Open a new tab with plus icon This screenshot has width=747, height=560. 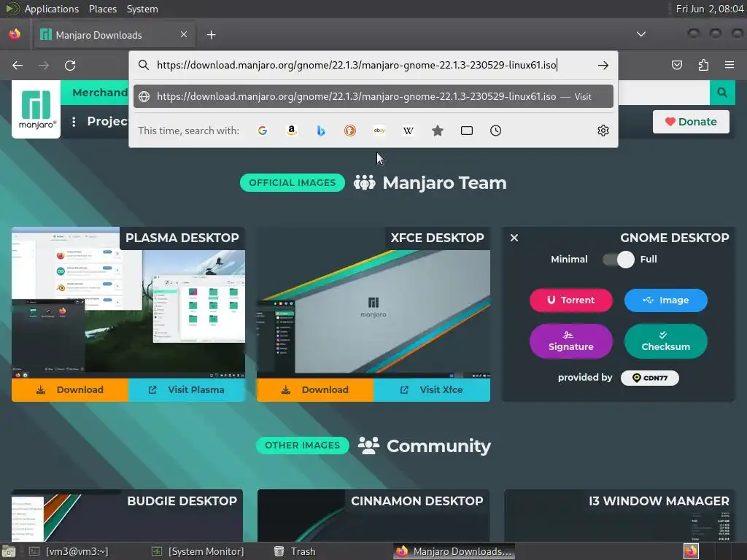(211, 35)
